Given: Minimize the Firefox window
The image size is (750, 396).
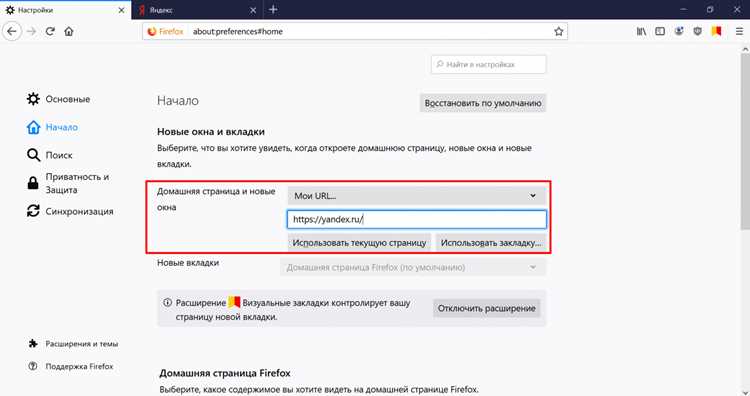Looking at the screenshot, I should tap(684, 10).
